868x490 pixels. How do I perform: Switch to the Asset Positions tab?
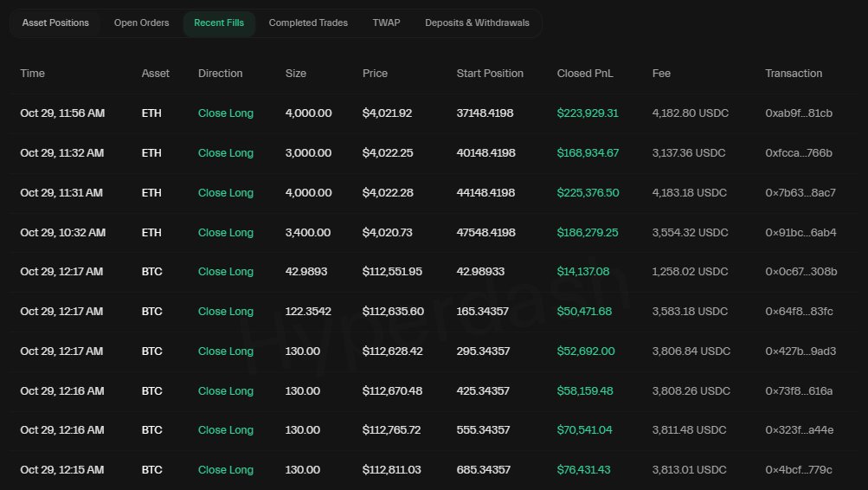(x=55, y=23)
